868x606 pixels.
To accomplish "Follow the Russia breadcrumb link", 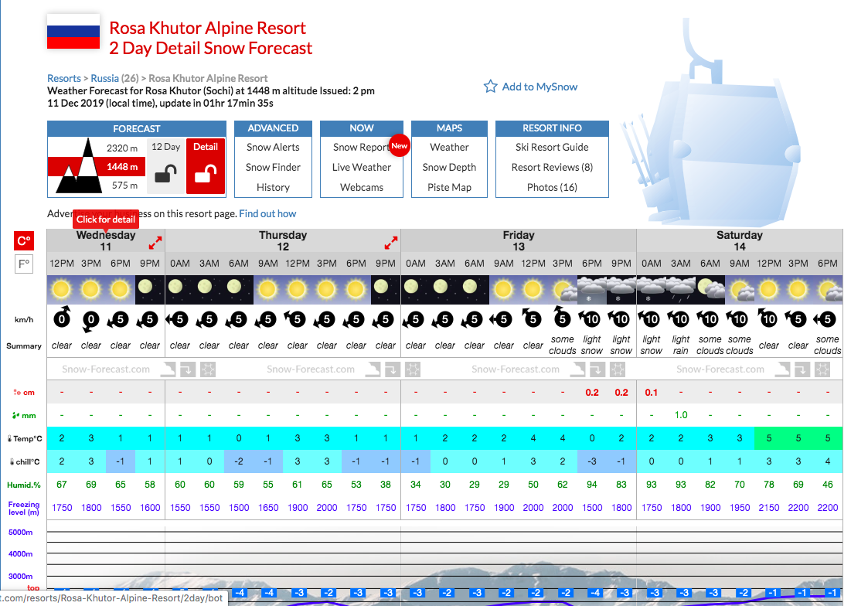I will (104, 79).
